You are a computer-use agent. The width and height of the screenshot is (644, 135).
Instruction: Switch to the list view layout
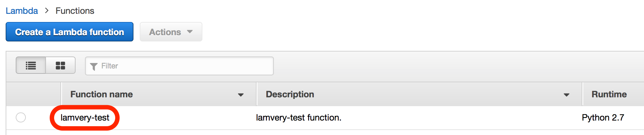[x=31, y=65]
